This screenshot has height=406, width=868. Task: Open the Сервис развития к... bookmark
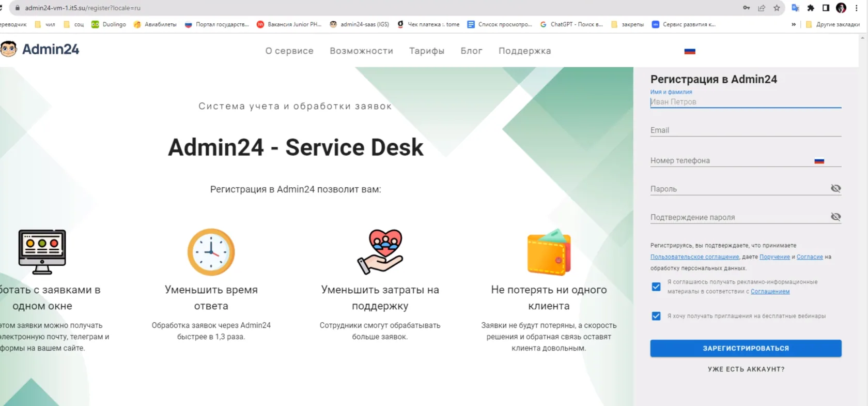click(x=684, y=24)
